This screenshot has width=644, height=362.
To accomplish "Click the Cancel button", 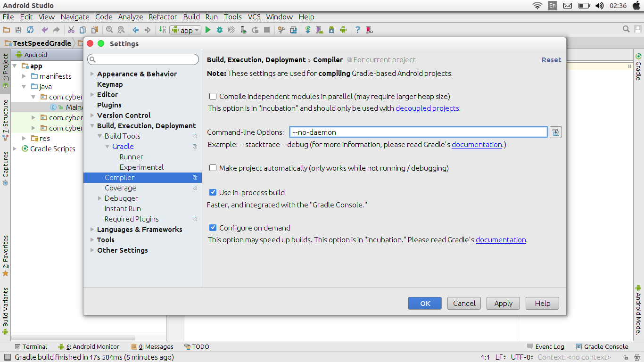I will point(464,303).
